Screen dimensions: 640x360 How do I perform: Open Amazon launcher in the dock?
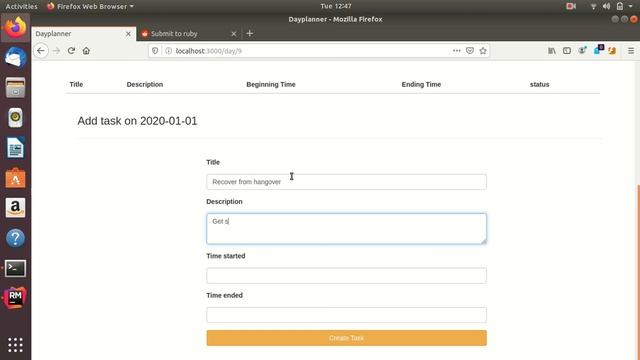[16, 208]
